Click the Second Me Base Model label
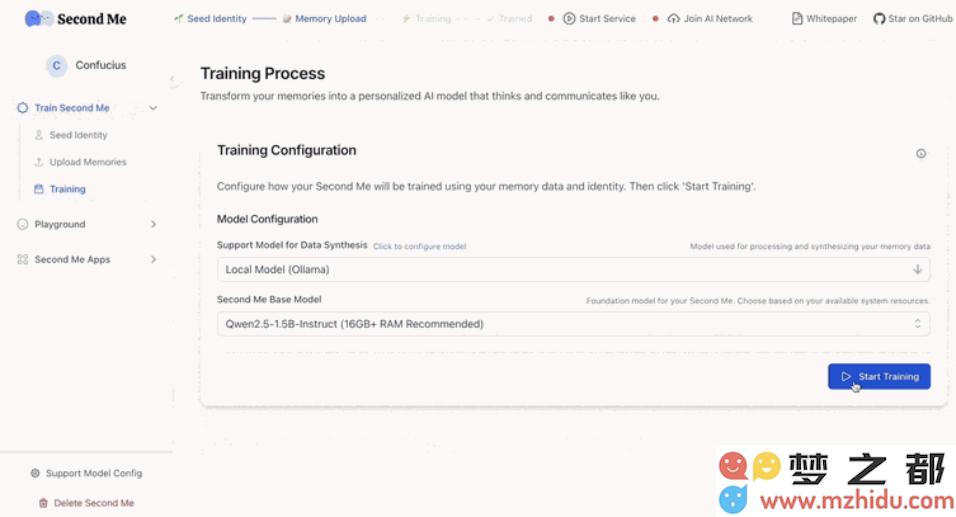The height and width of the screenshot is (517, 956). coord(269,299)
